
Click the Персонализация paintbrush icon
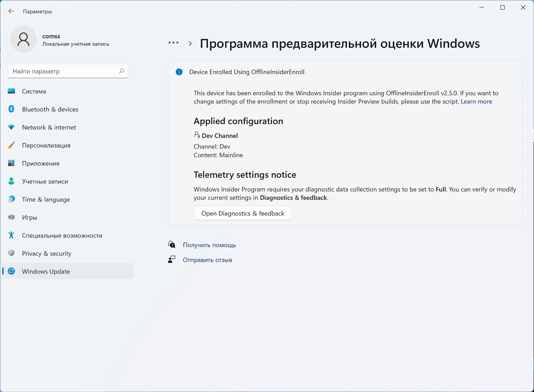click(x=11, y=145)
